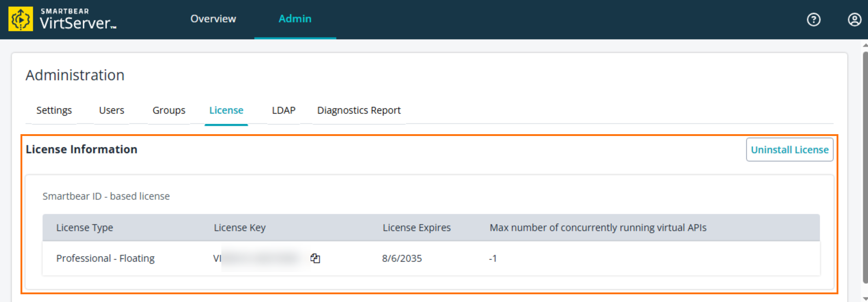The height and width of the screenshot is (302, 868).
Task: Click the License Expires column header
Action: (416, 228)
